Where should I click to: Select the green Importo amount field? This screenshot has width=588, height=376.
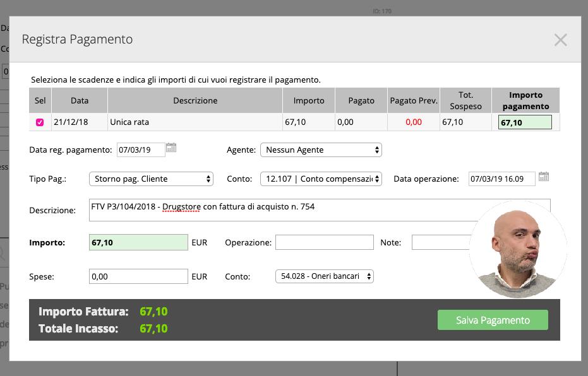[138, 242]
